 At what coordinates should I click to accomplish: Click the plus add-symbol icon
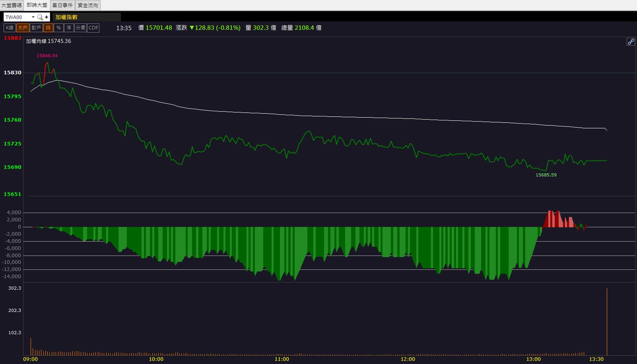coord(47,17)
